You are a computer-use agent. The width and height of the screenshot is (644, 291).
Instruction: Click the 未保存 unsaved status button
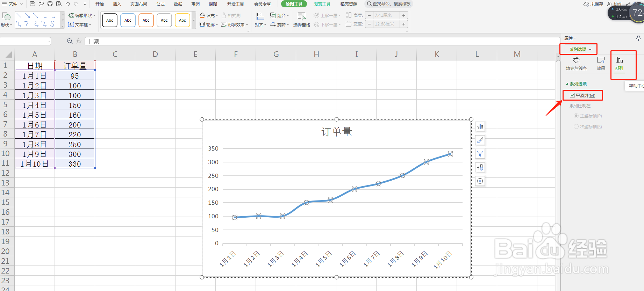click(x=593, y=4)
